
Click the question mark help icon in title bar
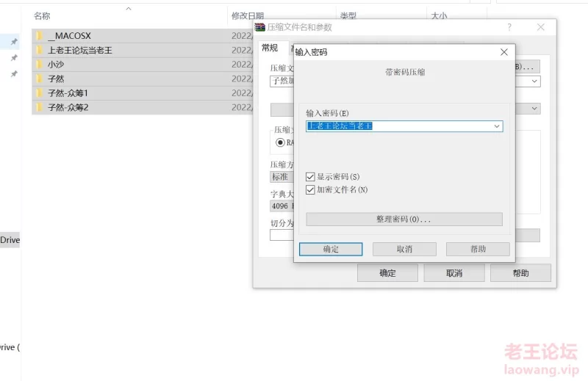coord(509,27)
